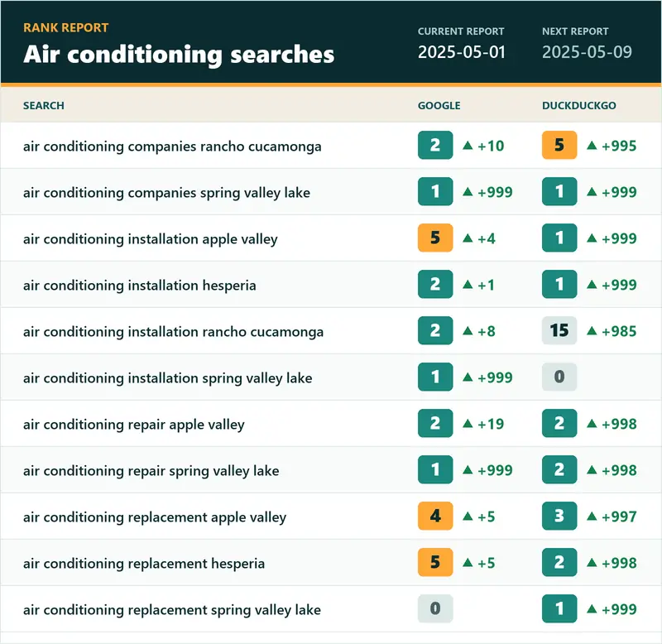Select 'air conditioning replacement apple valley' text
Image resolution: width=662 pixels, height=644 pixels.
click(x=155, y=517)
